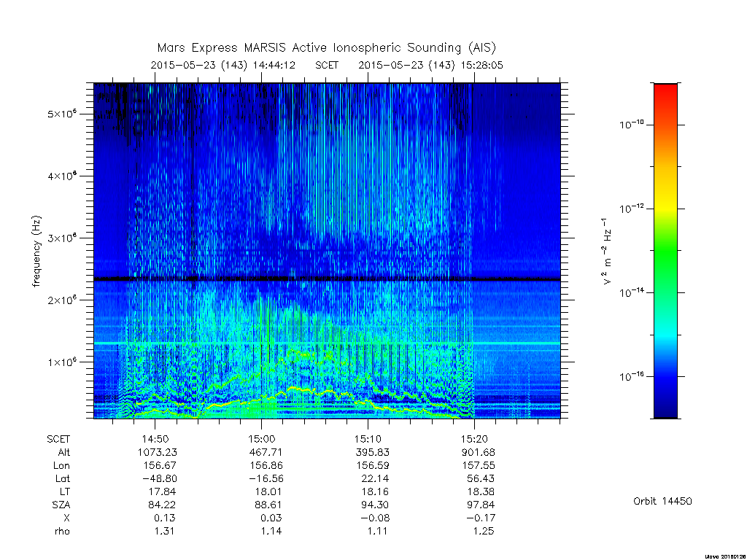
Task: Click the 5×10⁶ frequency axis tick label
Action: 62,114
